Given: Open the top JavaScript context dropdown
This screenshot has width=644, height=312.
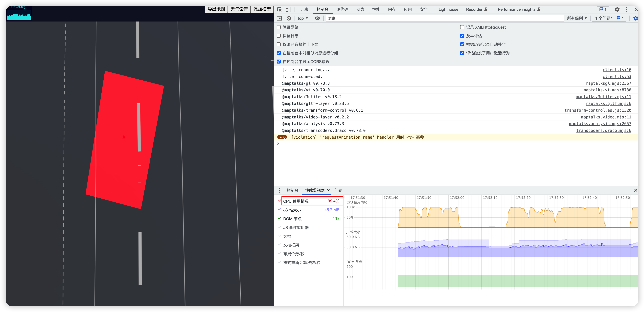Looking at the screenshot, I should click(x=303, y=18).
